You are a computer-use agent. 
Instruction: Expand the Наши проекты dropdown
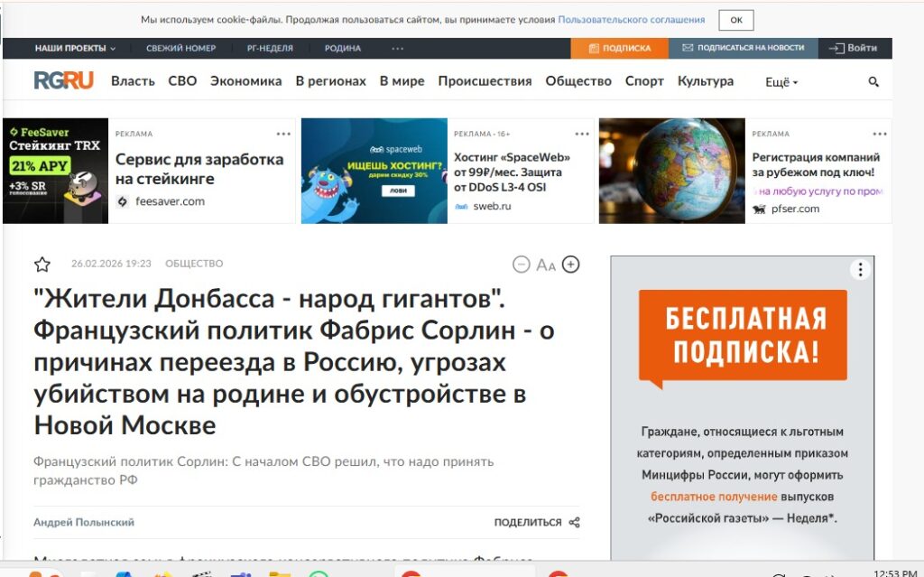pos(75,48)
